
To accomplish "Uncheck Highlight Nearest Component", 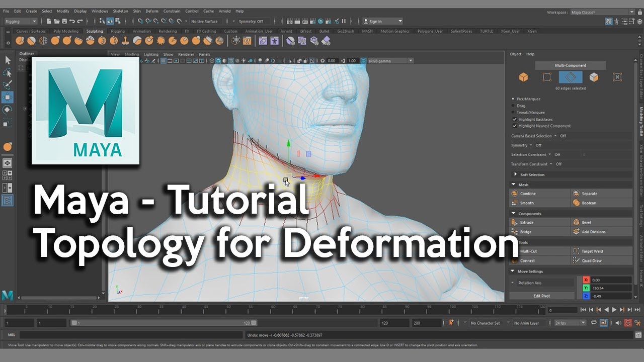I will pyautogui.click(x=514, y=126).
